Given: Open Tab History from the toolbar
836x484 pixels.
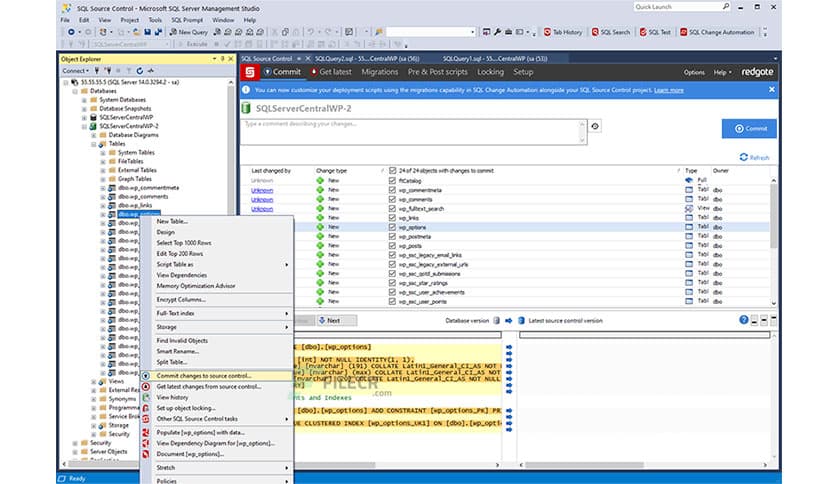Looking at the screenshot, I should (x=562, y=32).
